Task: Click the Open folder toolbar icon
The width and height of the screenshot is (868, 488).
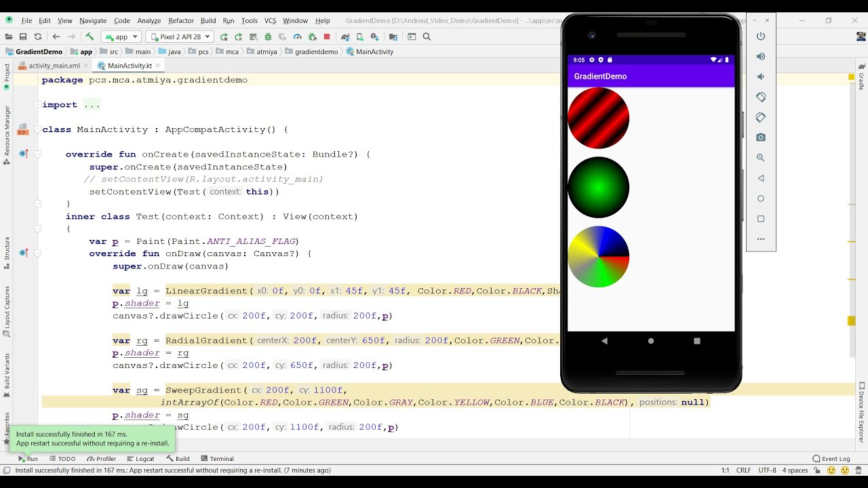Action: (9, 37)
